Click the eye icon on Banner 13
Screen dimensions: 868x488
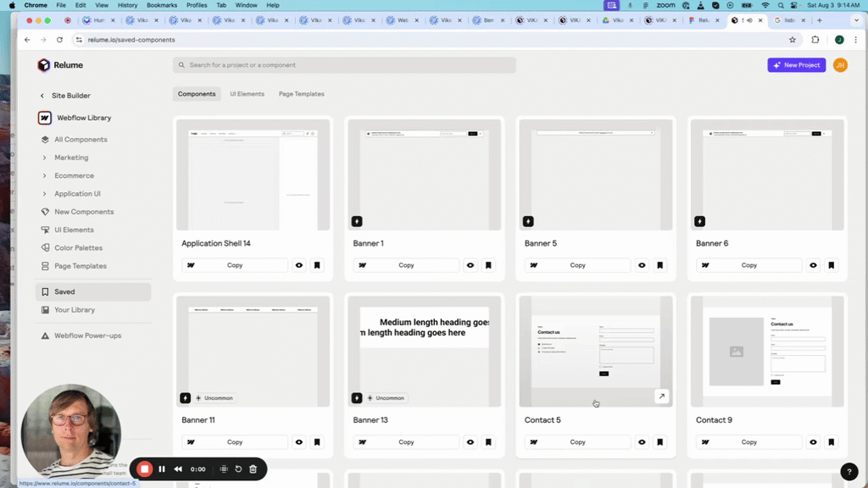(x=470, y=442)
